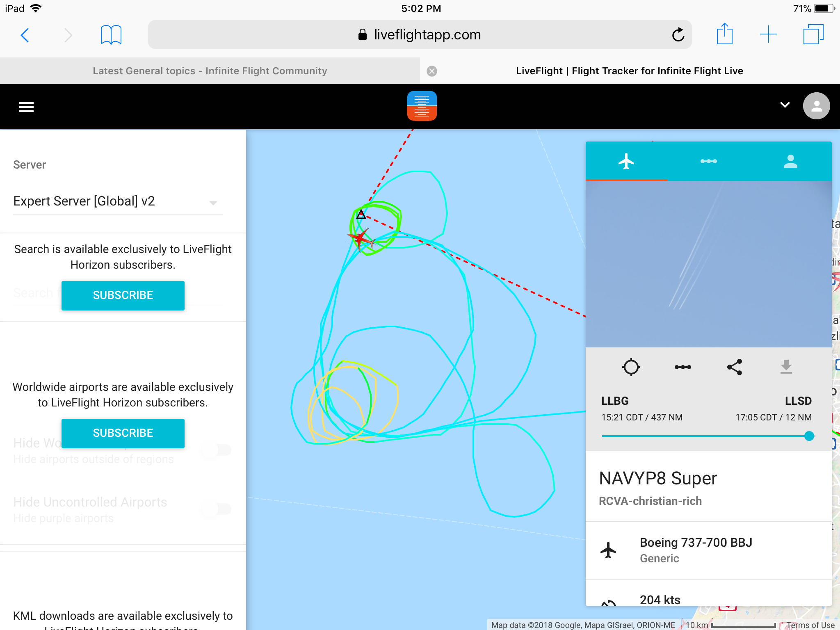Center map on aircraft crosshair icon
Screen dimensions: 840x630
pyautogui.click(x=631, y=367)
